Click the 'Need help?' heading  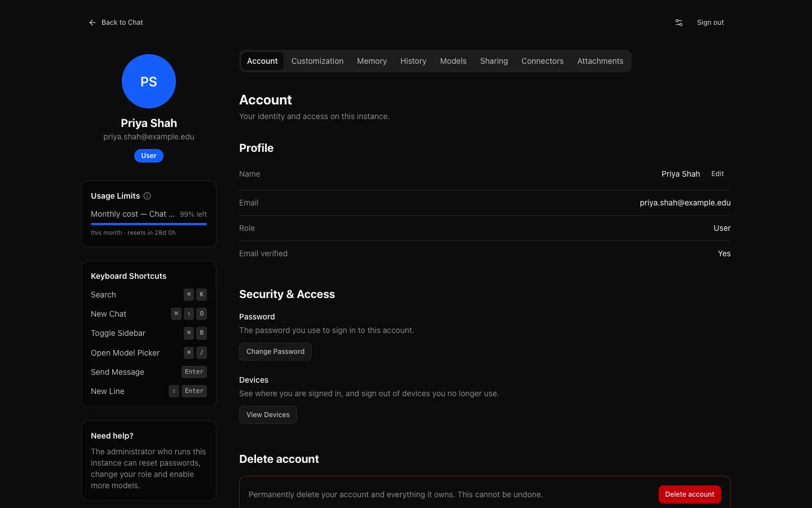(x=112, y=436)
